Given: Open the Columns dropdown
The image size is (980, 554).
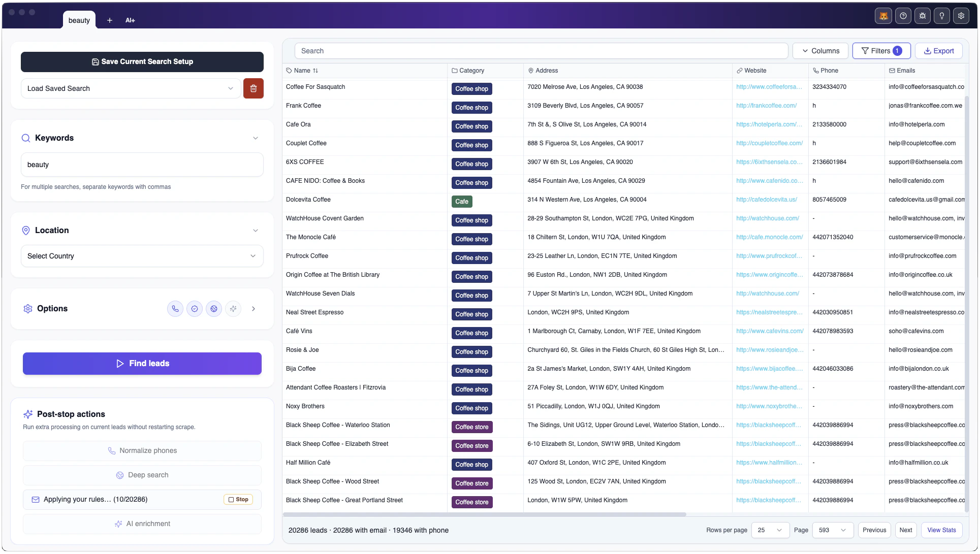Looking at the screenshot, I should coord(820,51).
